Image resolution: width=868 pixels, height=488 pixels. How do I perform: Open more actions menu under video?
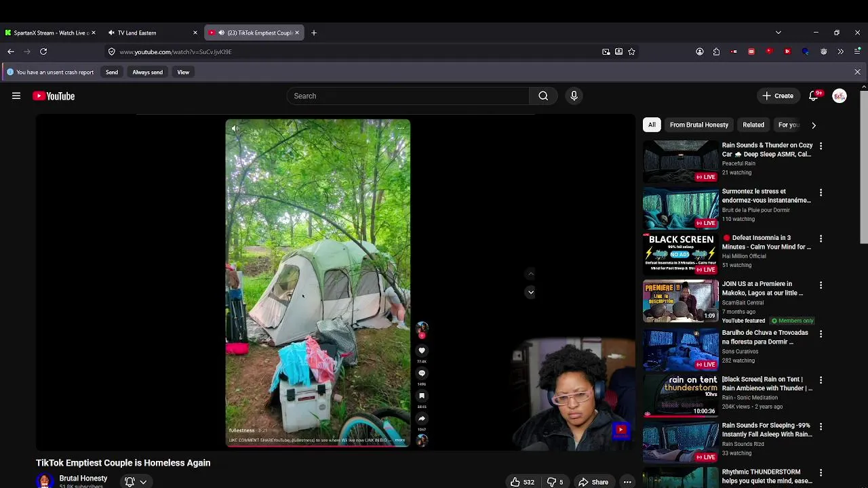pos(627,482)
